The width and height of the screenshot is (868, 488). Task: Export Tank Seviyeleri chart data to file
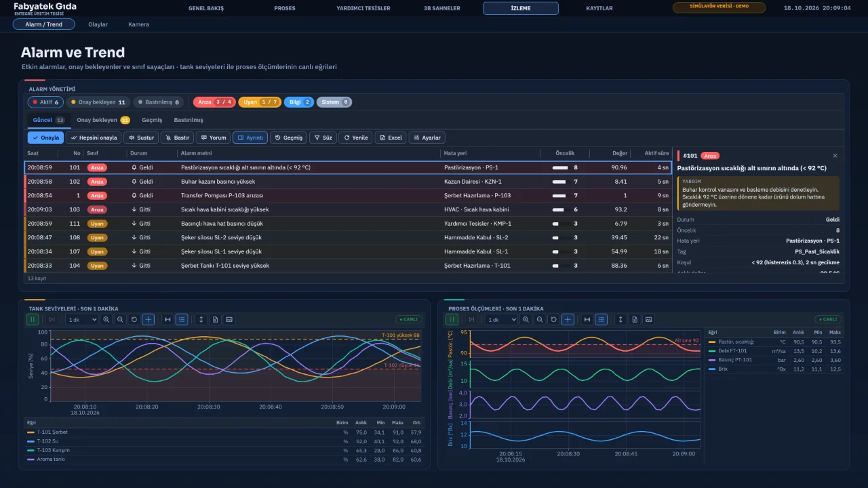pyautogui.click(x=215, y=319)
